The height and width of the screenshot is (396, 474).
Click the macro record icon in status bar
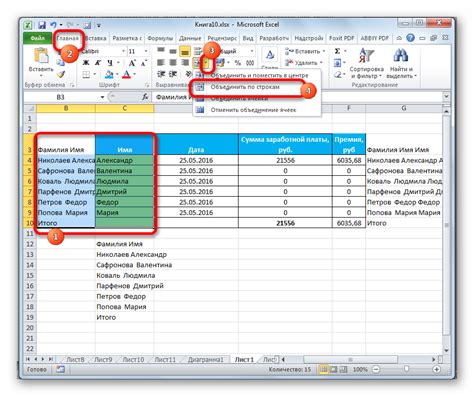(60, 369)
